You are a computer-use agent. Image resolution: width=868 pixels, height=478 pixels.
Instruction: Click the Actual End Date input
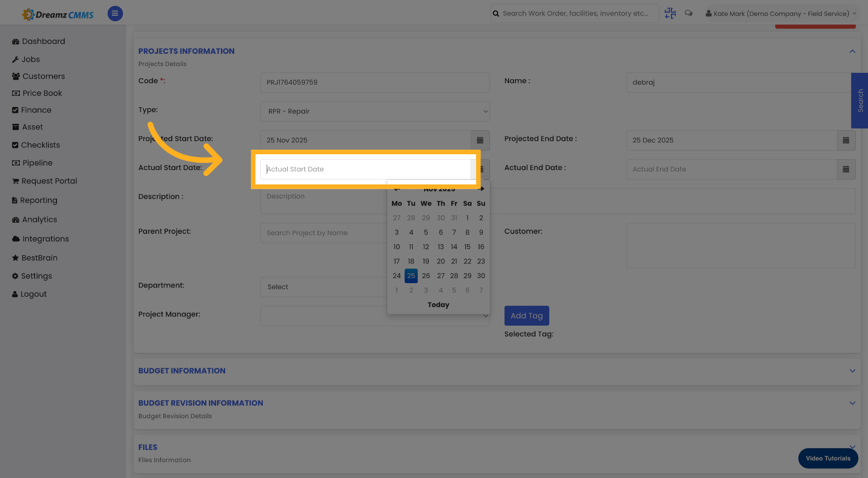pos(731,169)
